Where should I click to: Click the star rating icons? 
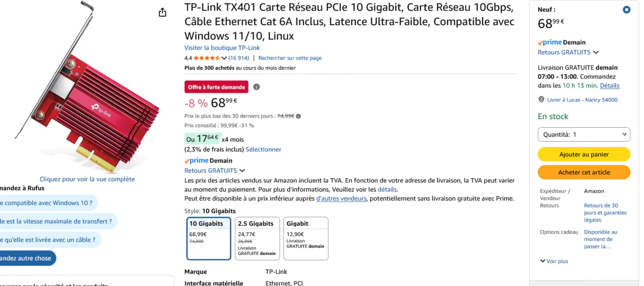(x=207, y=58)
